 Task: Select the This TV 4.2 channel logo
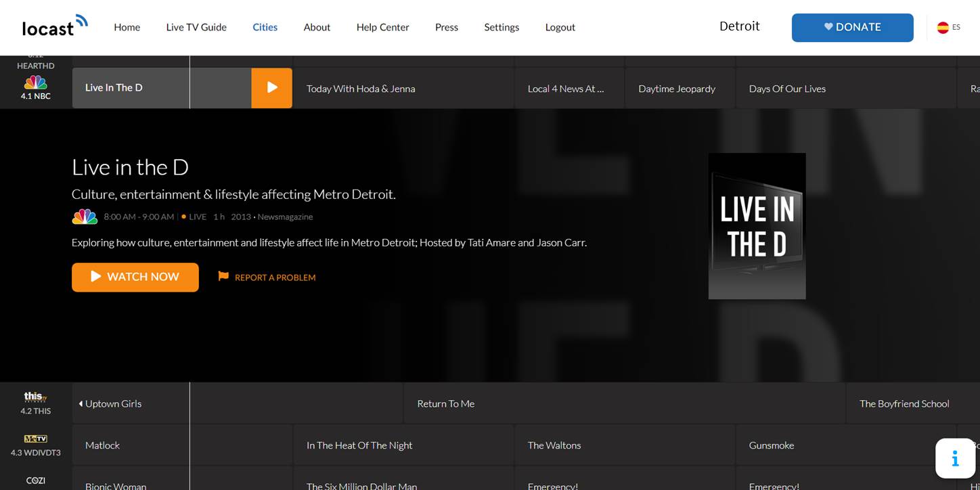click(x=35, y=397)
